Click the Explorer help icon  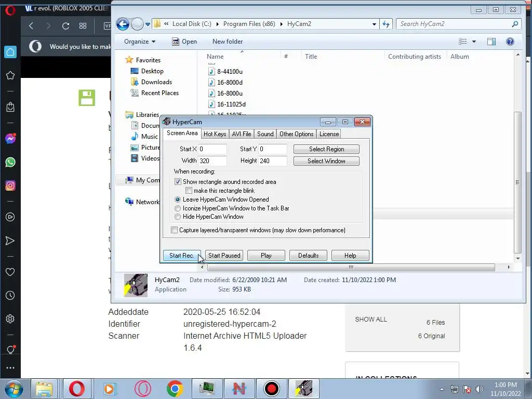coord(510,42)
